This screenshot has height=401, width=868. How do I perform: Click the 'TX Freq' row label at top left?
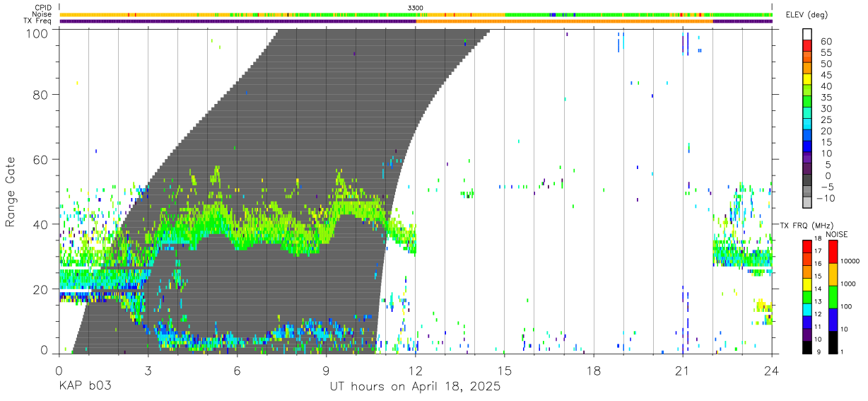click(x=38, y=21)
